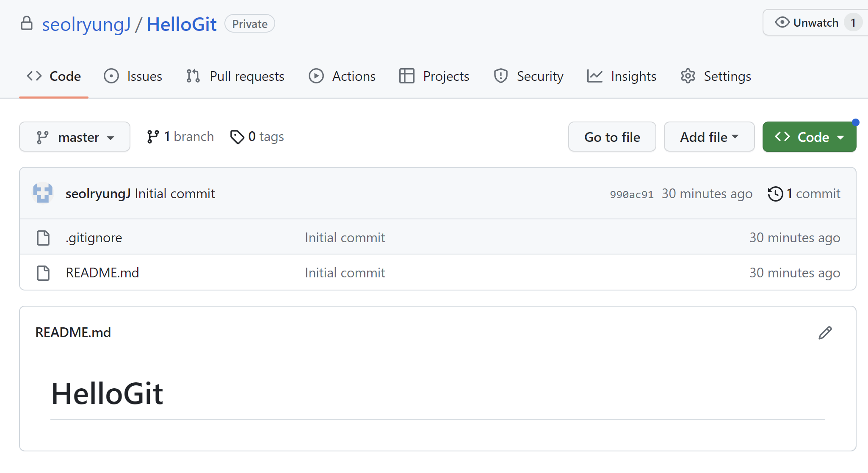Open the latest Initial commit message link
Image resolution: width=868 pixels, height=473 pixels.
pyautogui.click(x=175, y=194)
